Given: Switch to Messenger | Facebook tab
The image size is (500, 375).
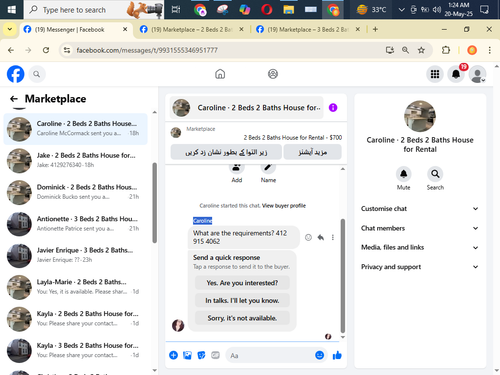Looking at the screenshot, I should point(69,30).
